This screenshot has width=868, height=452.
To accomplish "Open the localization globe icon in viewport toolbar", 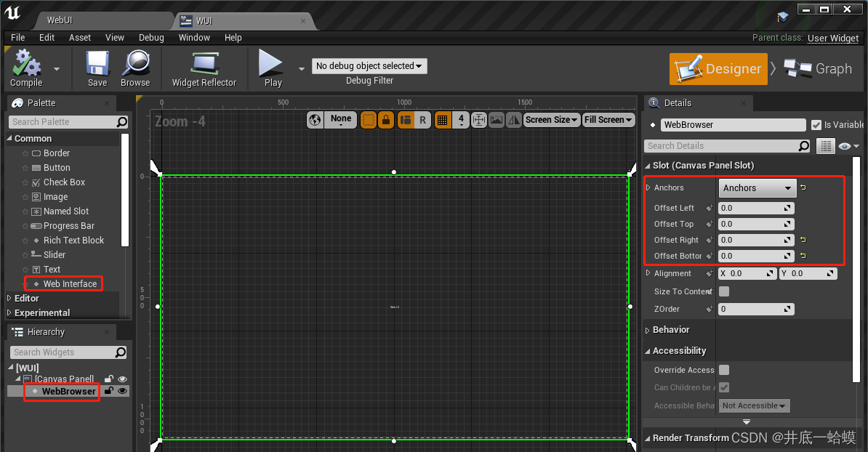I will click(x=316, y=119).
